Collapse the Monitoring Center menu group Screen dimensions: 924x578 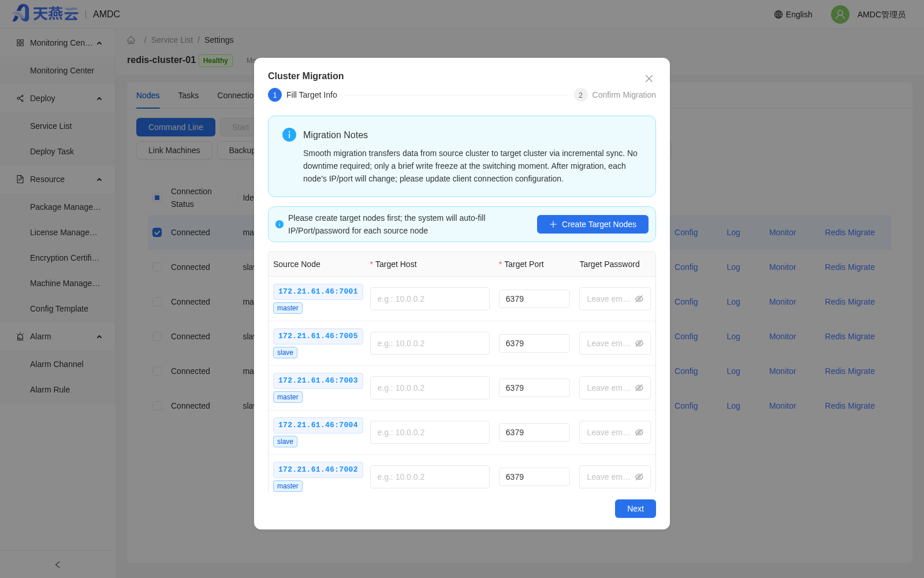pos(99,43)
